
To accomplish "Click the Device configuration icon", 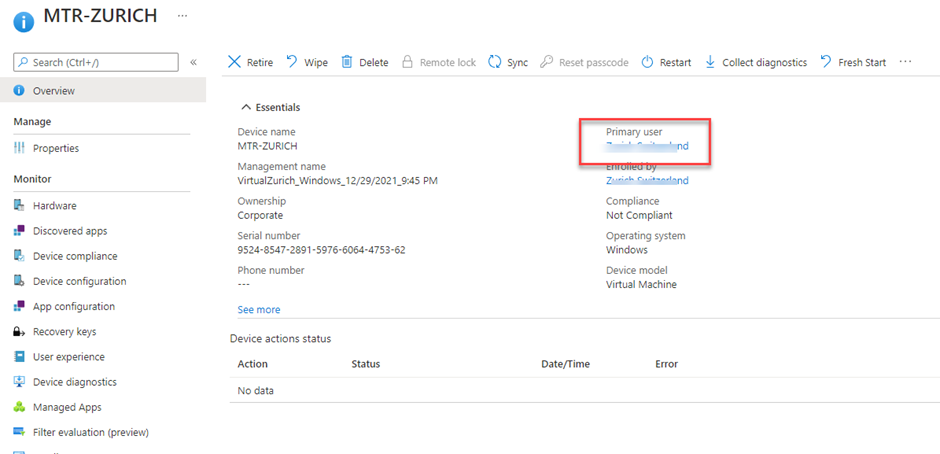I will tap(19, 281).
